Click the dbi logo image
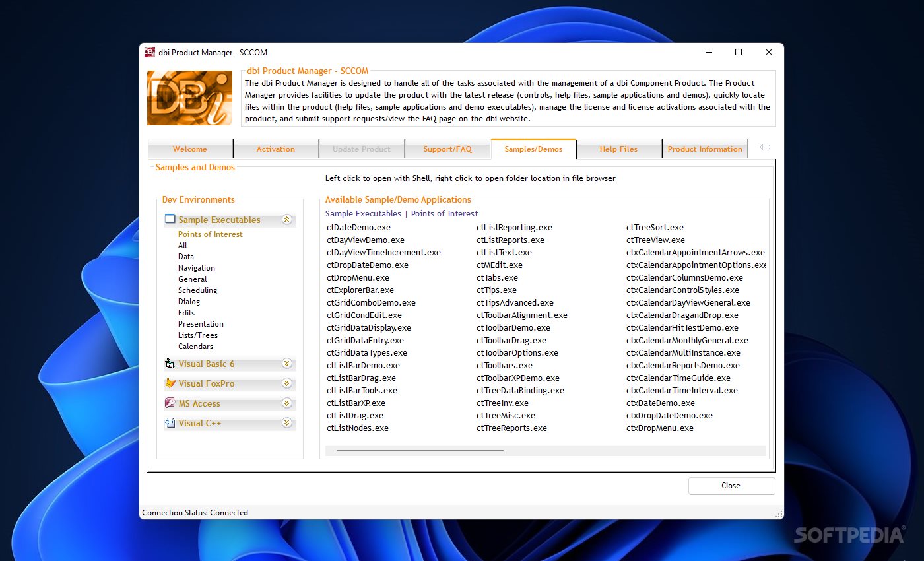The height and width of the screenshot is (561, 924). (x=189, y=98)
